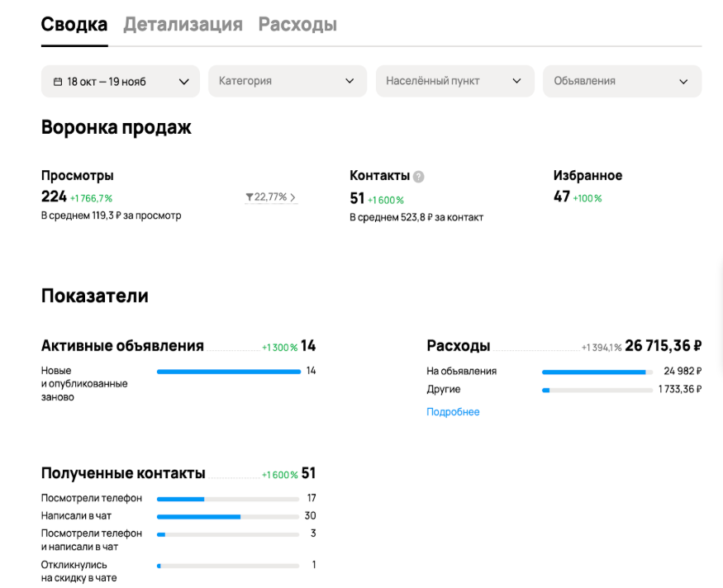Click the Посмотрели телефон и написали в чат label
Image resolution: width=723 pixels, height=588 pixels.
[91, 540]
